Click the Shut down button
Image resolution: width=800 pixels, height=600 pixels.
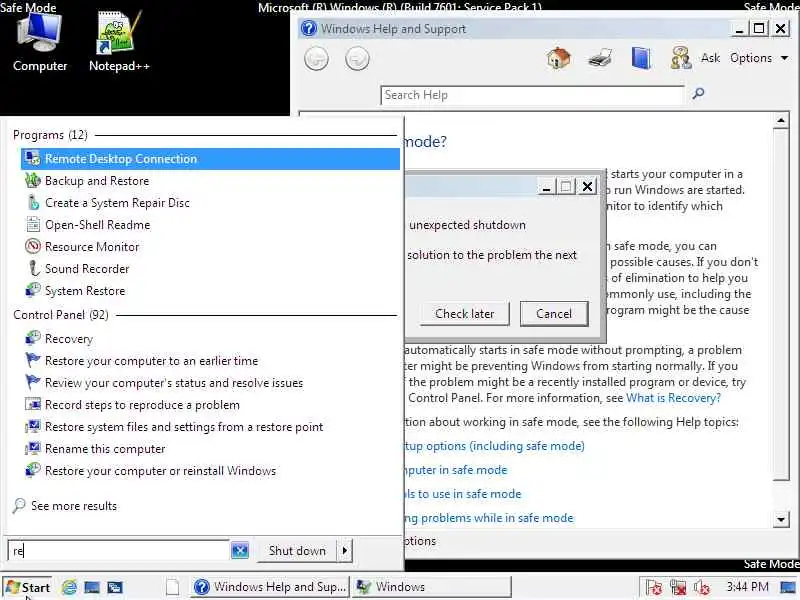(x=297, y=551)
